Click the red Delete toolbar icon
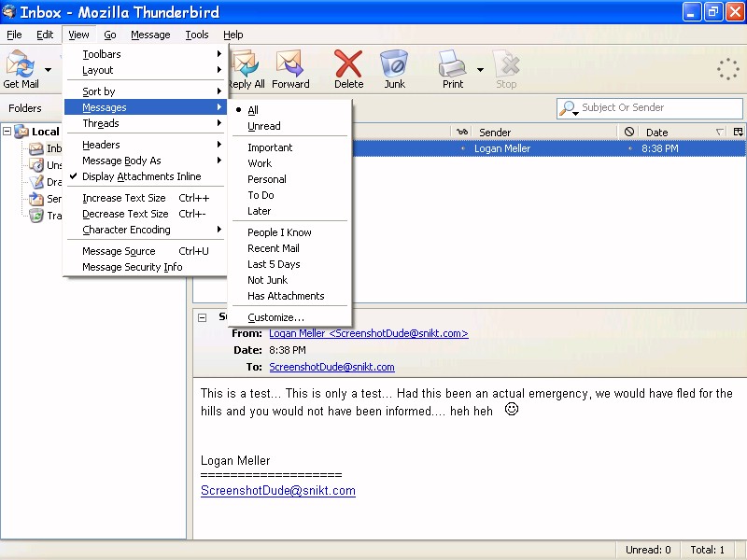This screenshot has height=560, width=747. [348, 63]
